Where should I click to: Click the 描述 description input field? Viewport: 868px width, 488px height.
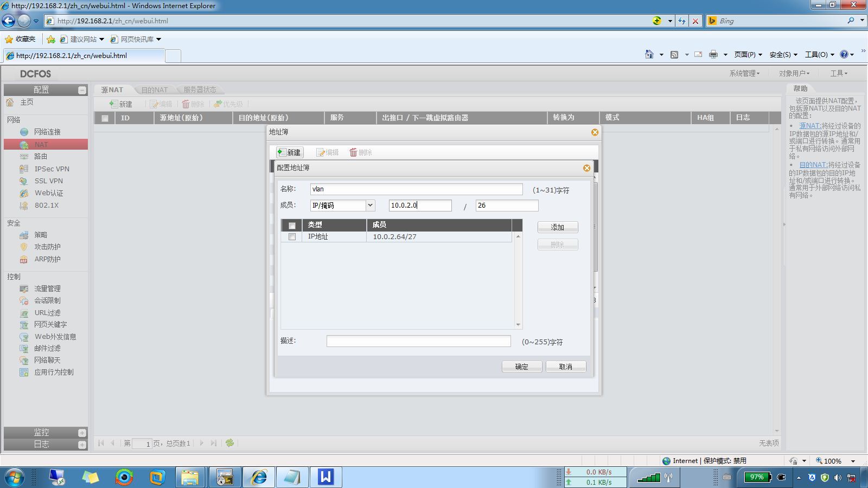pos(419,341)
